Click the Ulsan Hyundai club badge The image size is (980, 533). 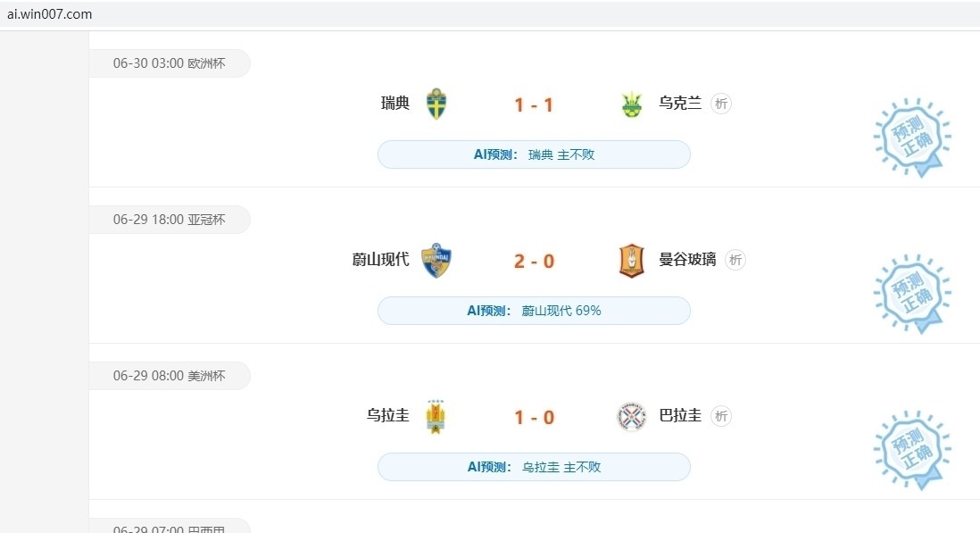pos(436,261)
